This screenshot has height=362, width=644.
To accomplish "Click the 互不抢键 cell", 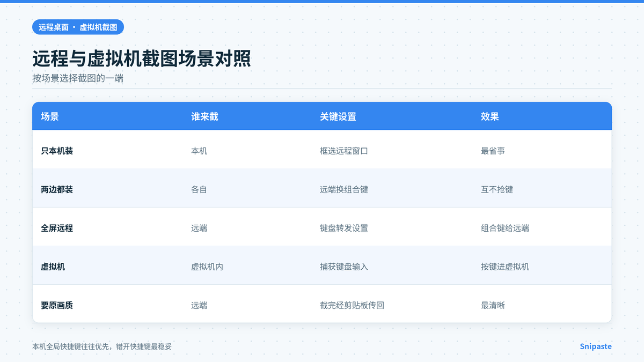I will pos(497,189).
